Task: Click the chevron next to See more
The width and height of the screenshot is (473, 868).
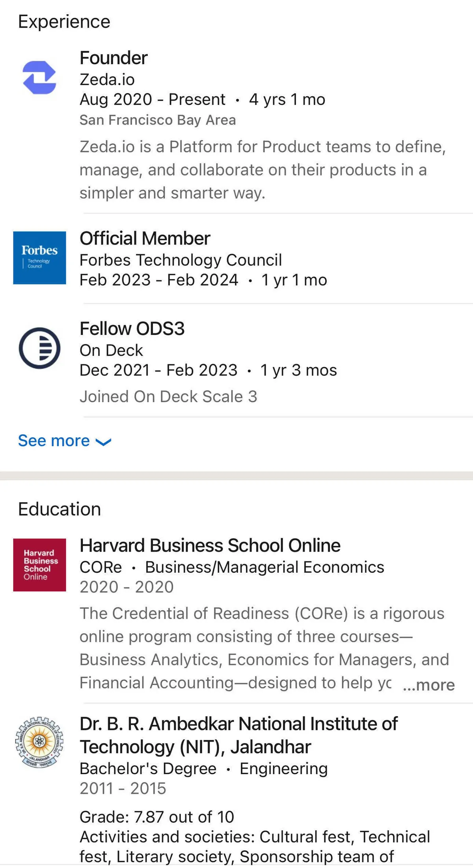Action: [x=104, y=442]
